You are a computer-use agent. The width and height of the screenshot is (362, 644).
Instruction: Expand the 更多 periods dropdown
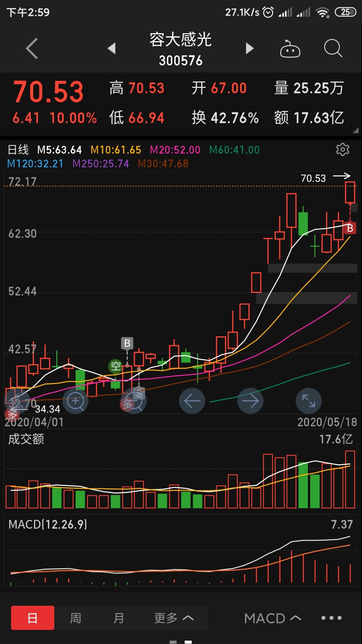click(174, 618)
